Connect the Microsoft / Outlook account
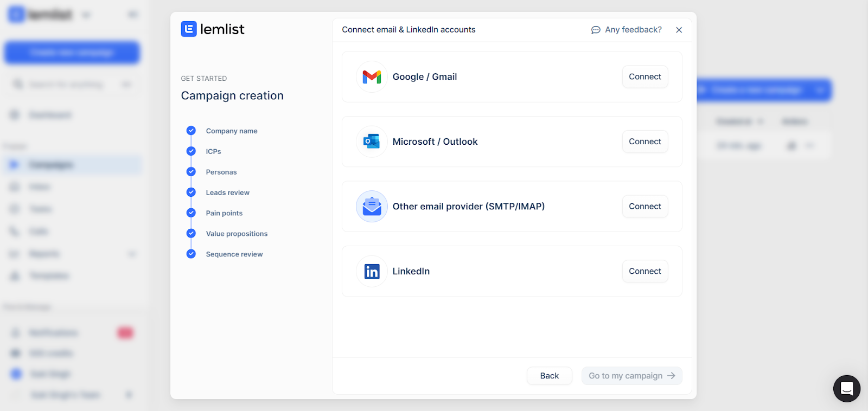 (x=644, y=142)
